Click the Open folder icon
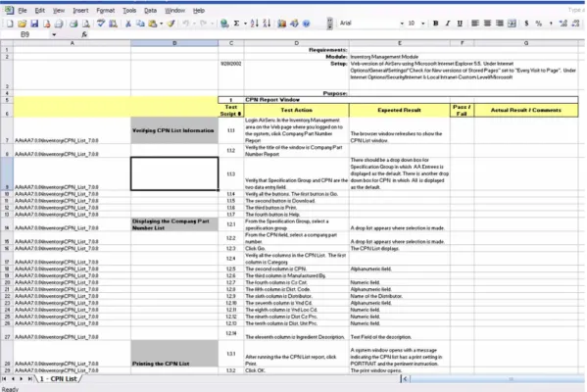 point(23,24)
